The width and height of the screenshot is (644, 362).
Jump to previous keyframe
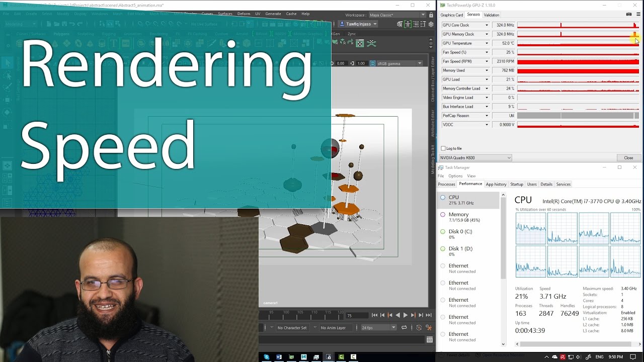pos(390,315)
